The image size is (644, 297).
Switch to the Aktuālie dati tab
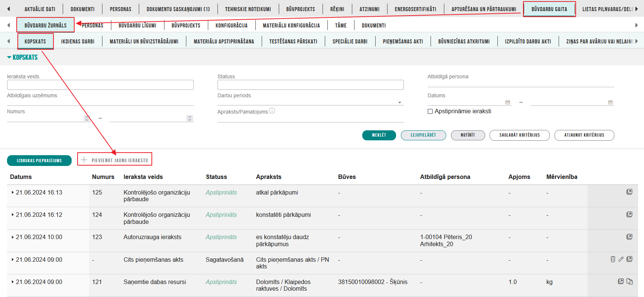coord(40,9)
